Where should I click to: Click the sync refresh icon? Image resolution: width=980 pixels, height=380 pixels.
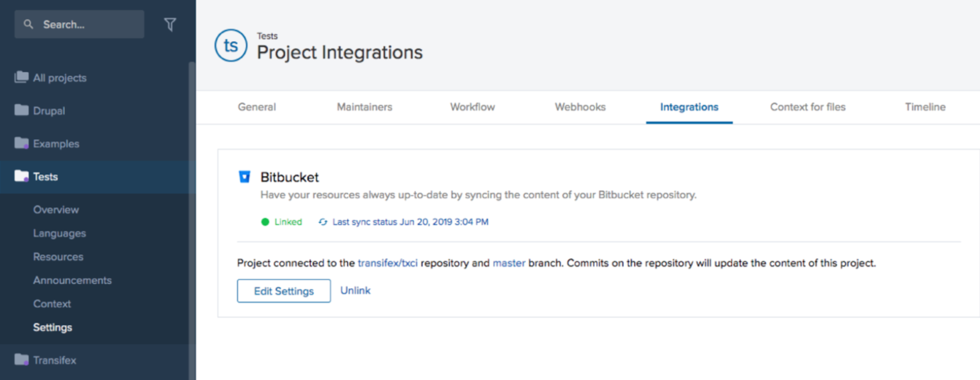(323, 222)
